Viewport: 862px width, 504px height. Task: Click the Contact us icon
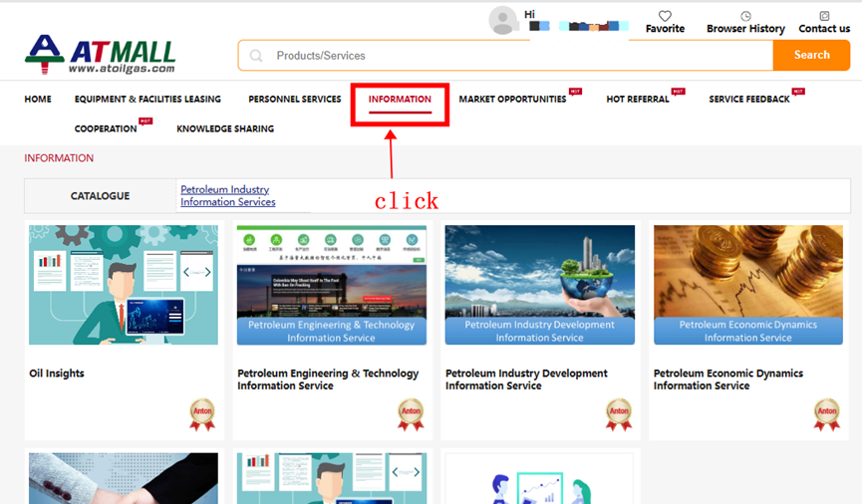coord(824,16)
